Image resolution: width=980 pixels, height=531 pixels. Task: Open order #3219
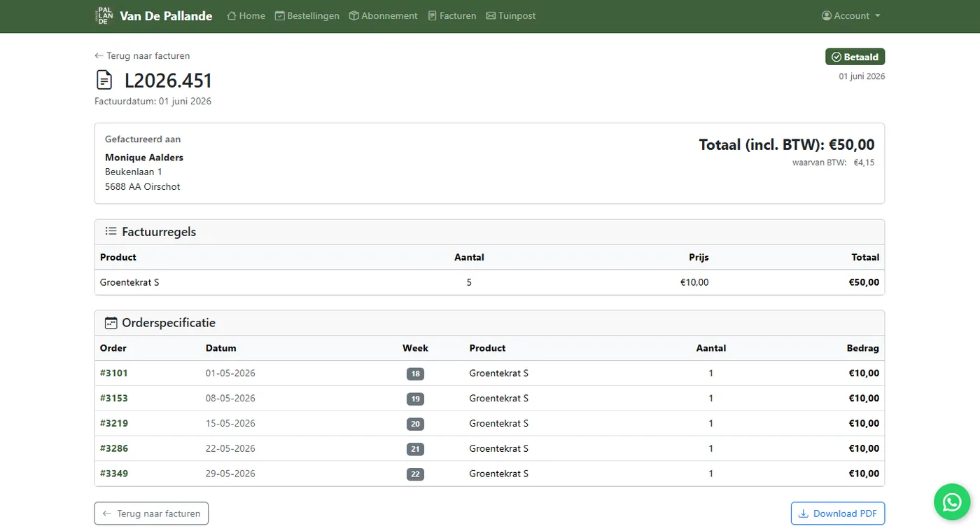click(x=114, y=424)
